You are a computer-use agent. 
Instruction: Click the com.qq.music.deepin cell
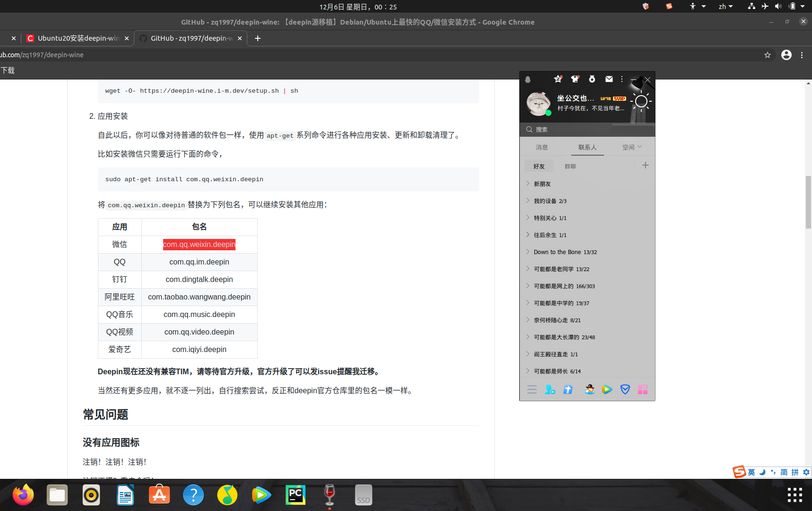(199, 315)
